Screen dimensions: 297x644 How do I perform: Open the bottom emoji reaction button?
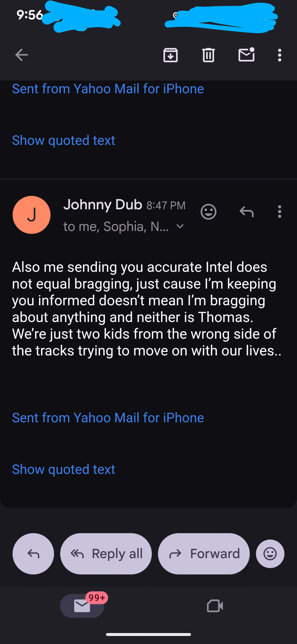270,554
